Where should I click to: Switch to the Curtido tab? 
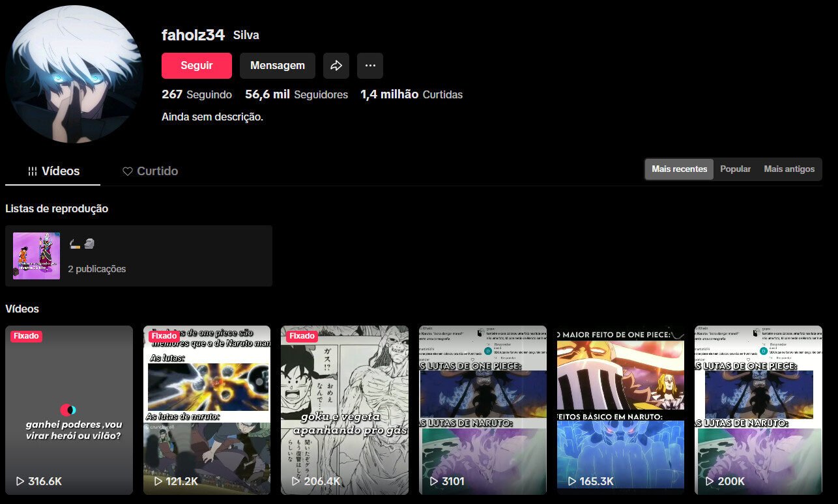150,171
